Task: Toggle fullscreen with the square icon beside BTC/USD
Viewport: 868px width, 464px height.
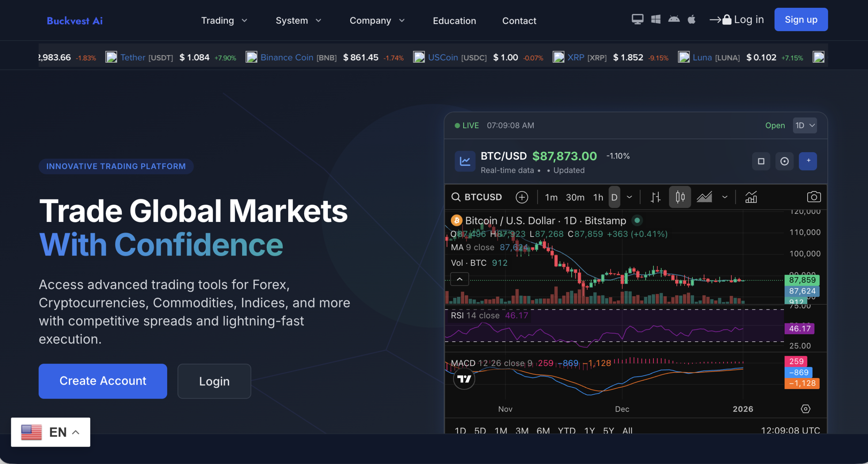Action: (x=761, y=161)
